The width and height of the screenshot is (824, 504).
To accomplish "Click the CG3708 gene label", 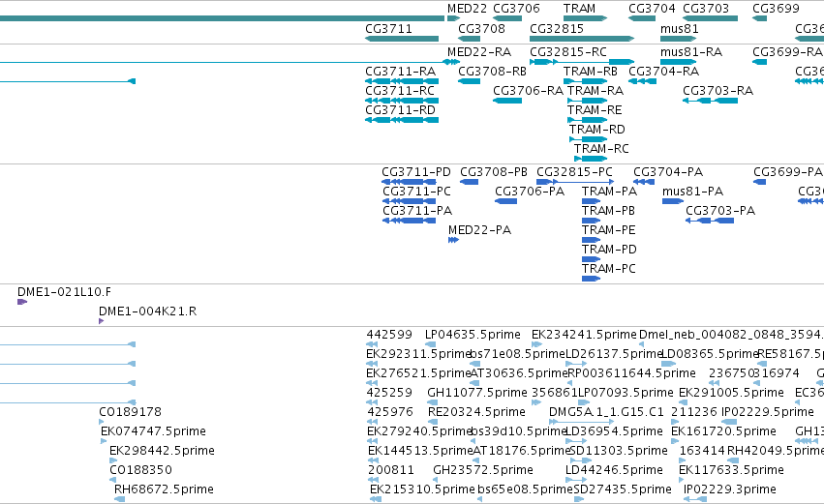I will [x=481, y=28].
